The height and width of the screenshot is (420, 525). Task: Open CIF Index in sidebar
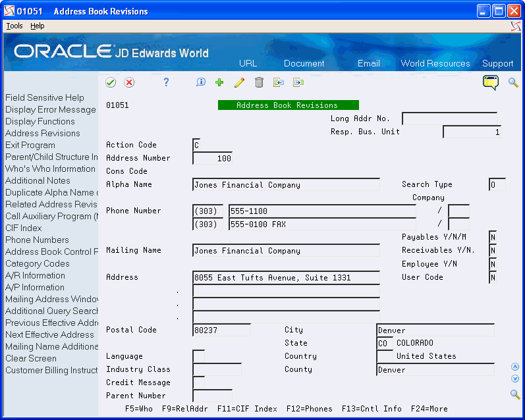tap(24, 228)
